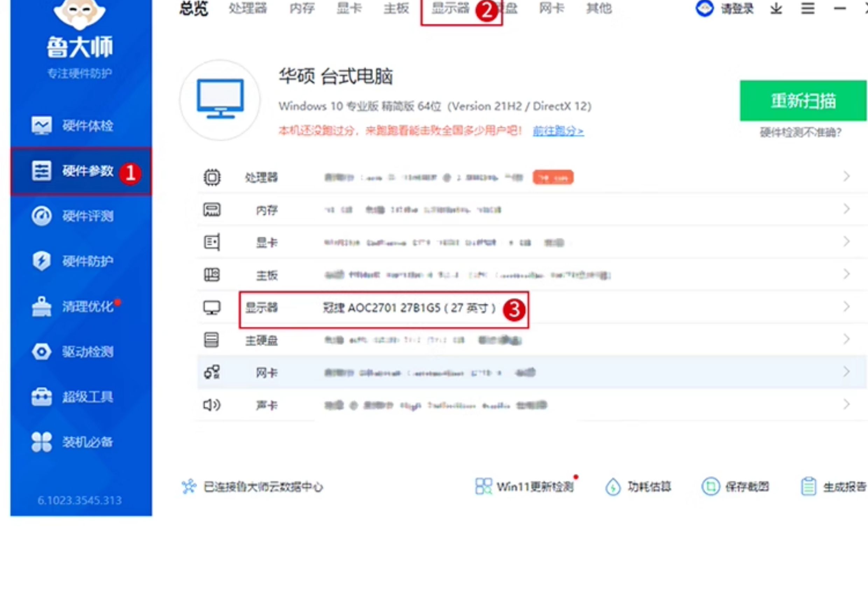This screenshot has width=868, height=613.
Task: Expand the 网卡 row chevron
Action: point(846,372)
